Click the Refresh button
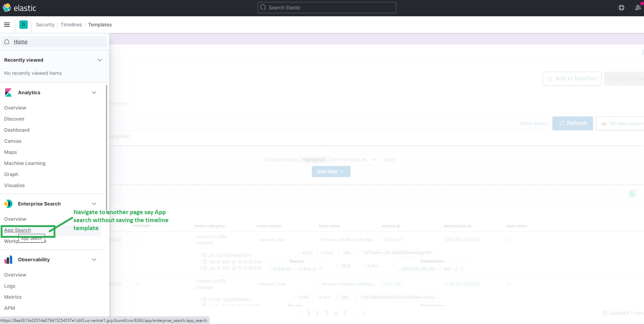644x324 pixels. (x=573, y=123)
